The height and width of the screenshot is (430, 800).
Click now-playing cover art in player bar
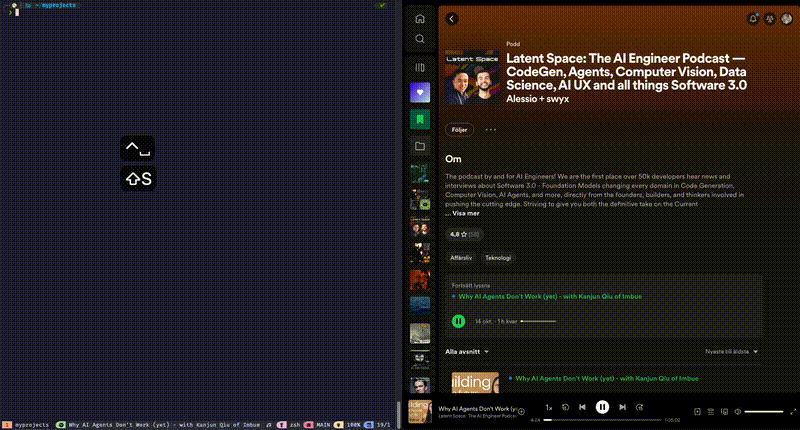pyautogui.click(x=420, y=412)
